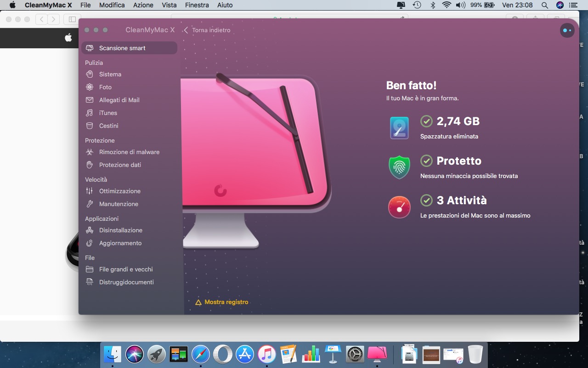Click Torna indietro back link
588x368 pixels.
[207, 30]
